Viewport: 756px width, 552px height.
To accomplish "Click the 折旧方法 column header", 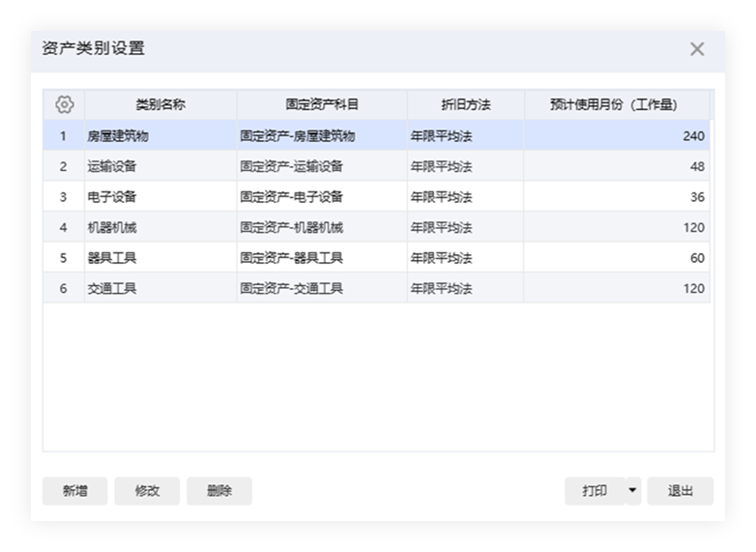I will (x=465, y=104).
